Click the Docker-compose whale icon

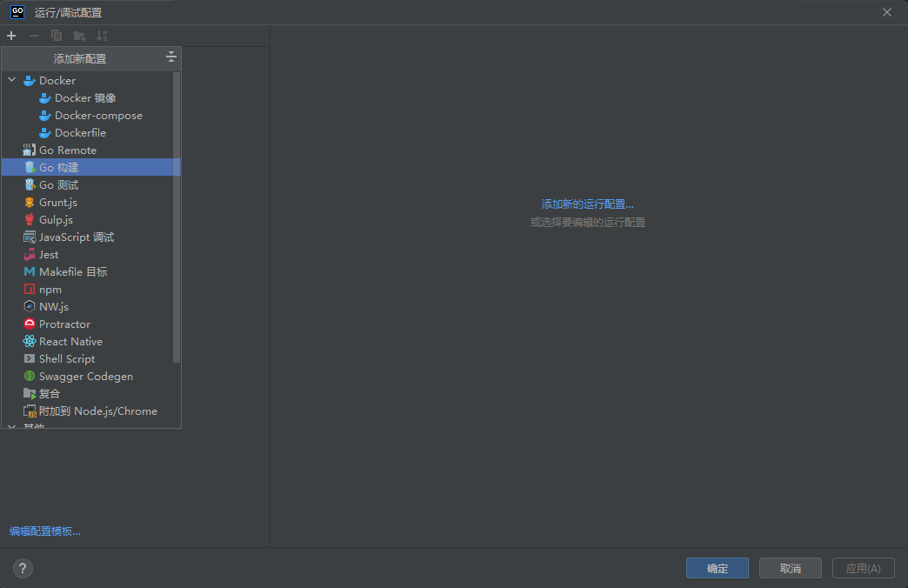[x=44, y=116]
